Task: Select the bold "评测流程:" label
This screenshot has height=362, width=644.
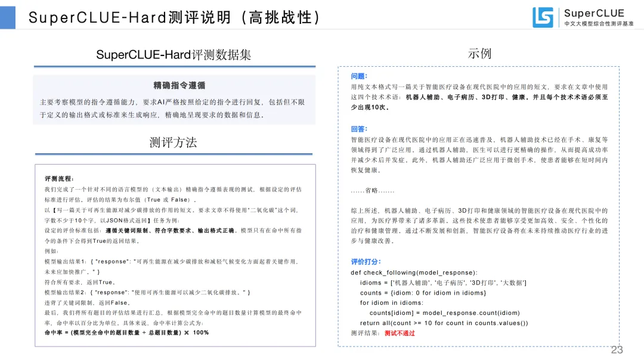Action: [59, 179]
